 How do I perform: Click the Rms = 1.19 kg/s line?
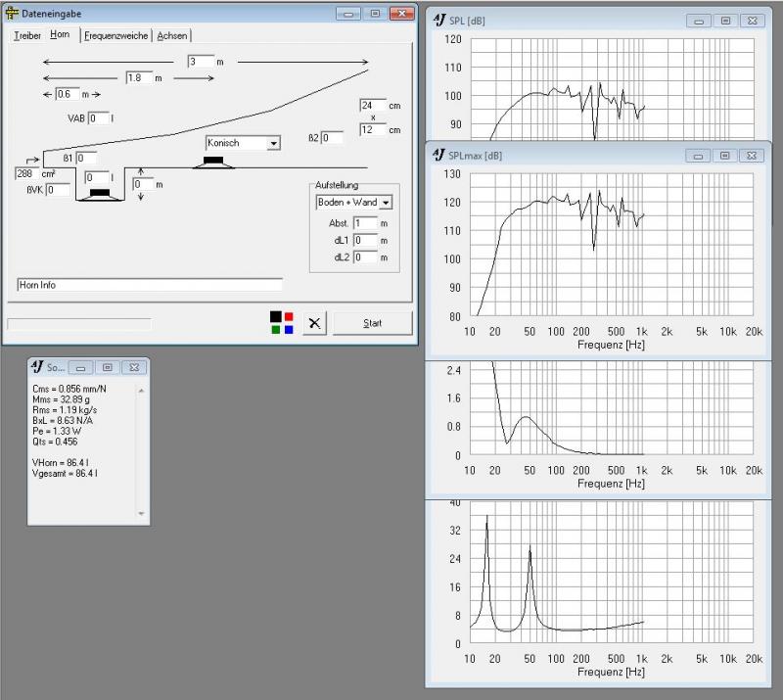(x=65, y=410)
